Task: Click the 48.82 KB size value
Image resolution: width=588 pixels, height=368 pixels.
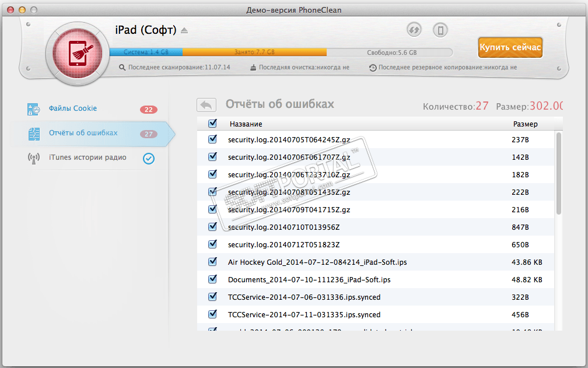Action: point(527,279)
